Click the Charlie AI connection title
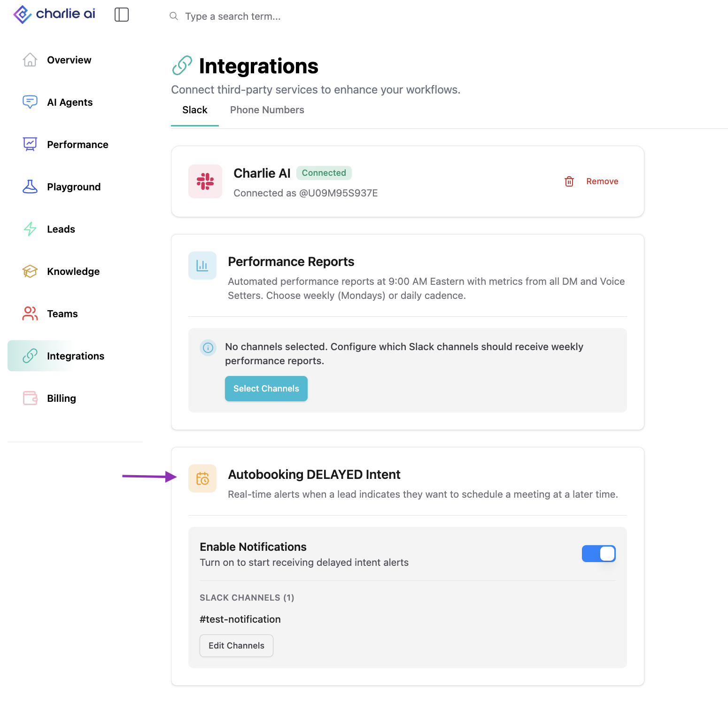This screenshot has width=728, height=704. coord(262,173)
